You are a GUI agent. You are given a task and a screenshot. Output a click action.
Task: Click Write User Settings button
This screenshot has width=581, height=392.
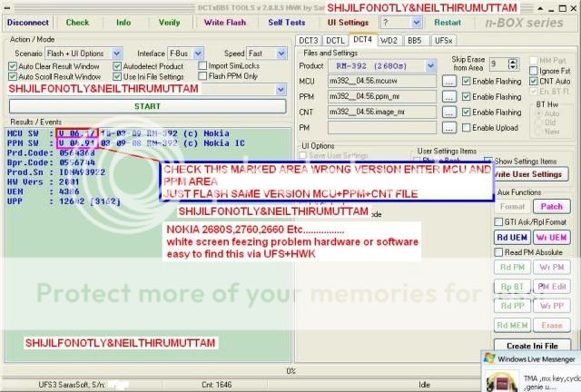[x=530, y=174]
